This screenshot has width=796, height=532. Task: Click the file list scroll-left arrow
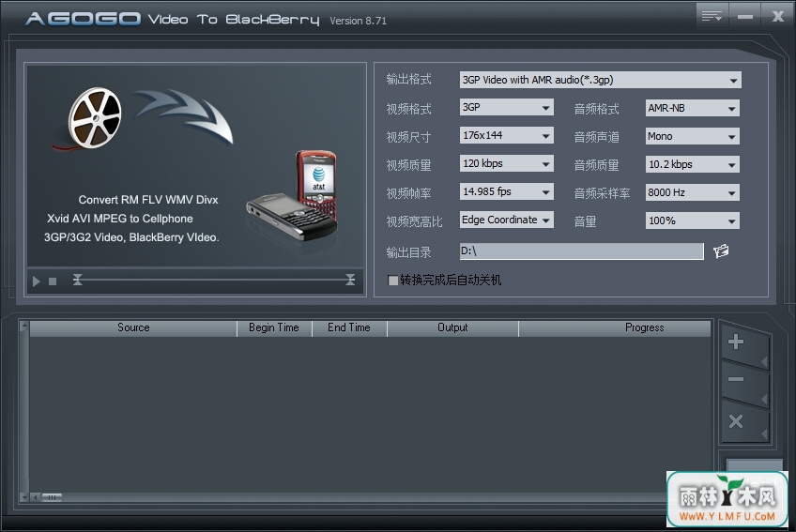35,497
